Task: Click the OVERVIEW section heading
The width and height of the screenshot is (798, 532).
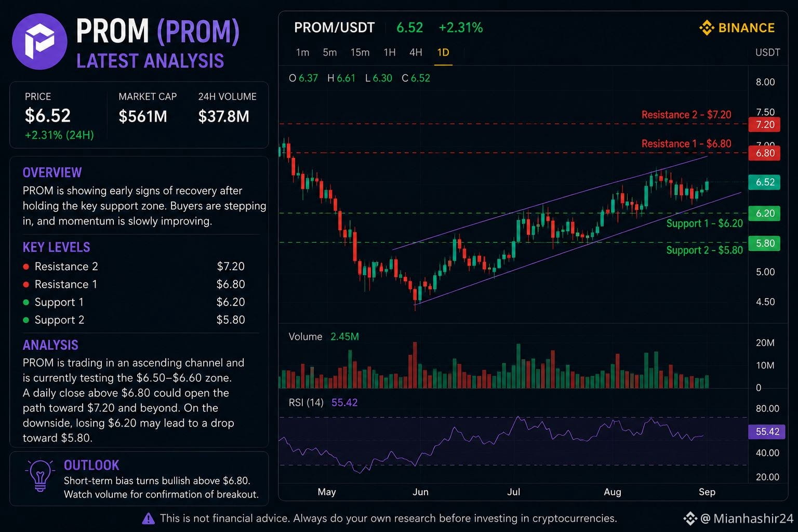Action: tap(52, 172)
